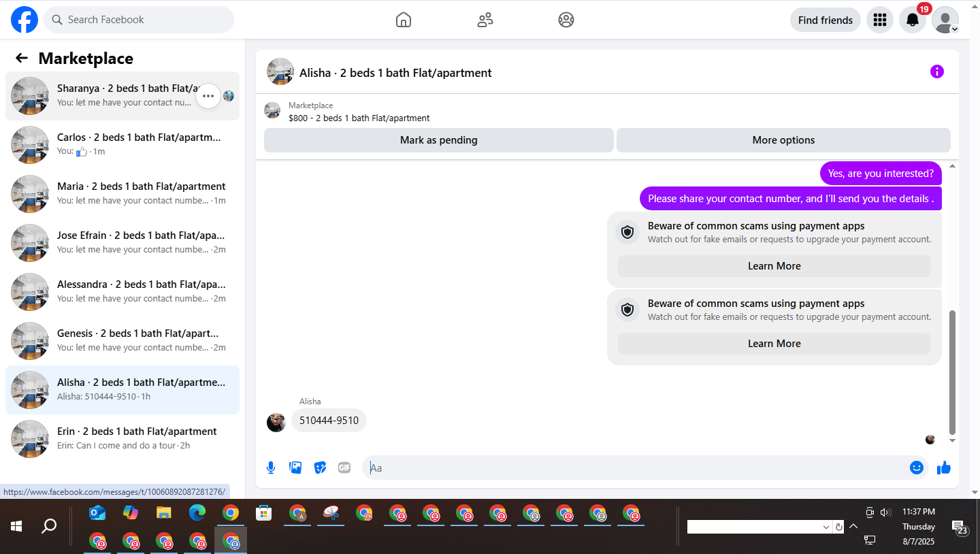Click the 510444-9510 message bubble
Screen dimensions: 980x554
point(329,421)
